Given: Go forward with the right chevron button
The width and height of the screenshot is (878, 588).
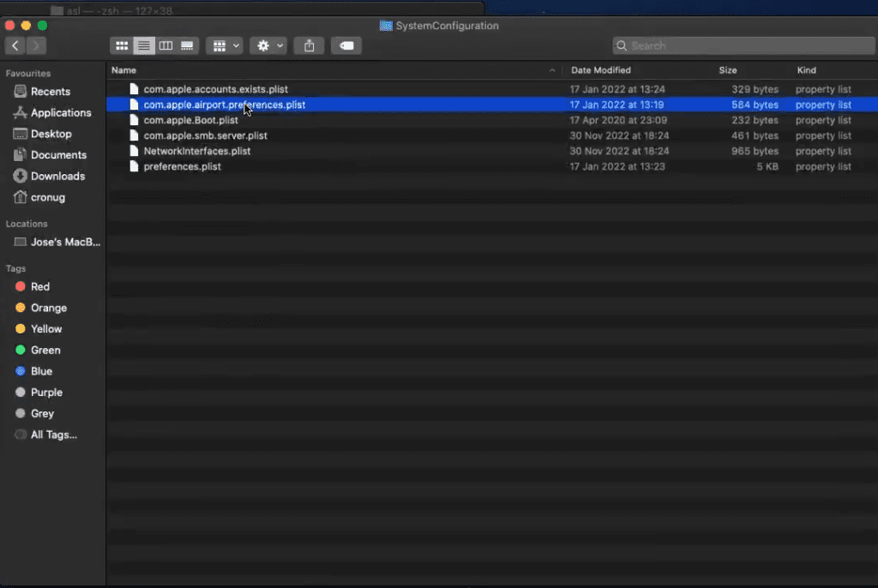Looking at the screenshot, I should tap(36, 45).
